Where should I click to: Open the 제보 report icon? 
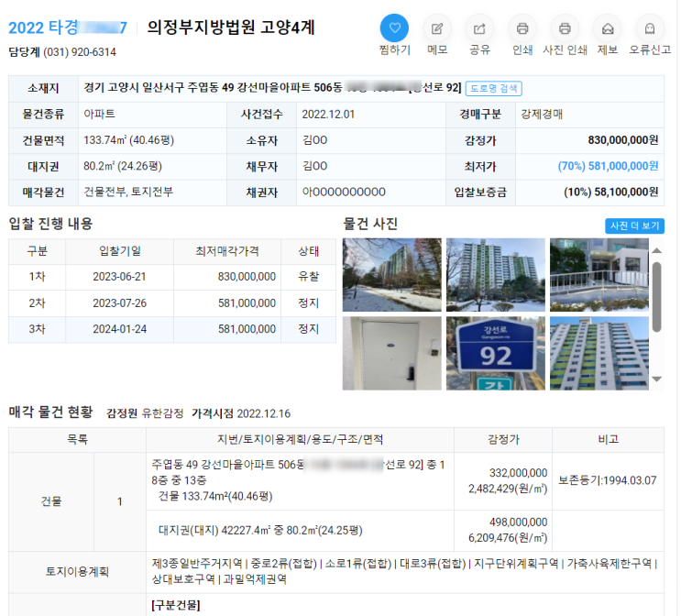[607, 28]
